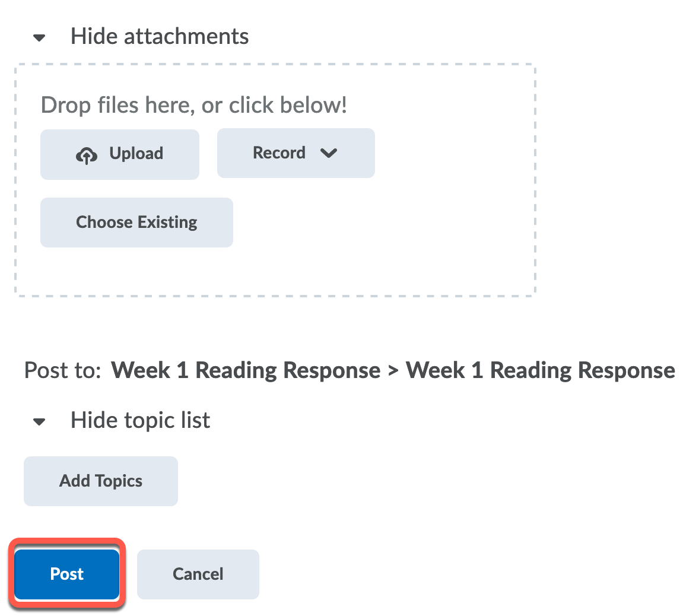Submit the thread with Post button

[67, 574]
